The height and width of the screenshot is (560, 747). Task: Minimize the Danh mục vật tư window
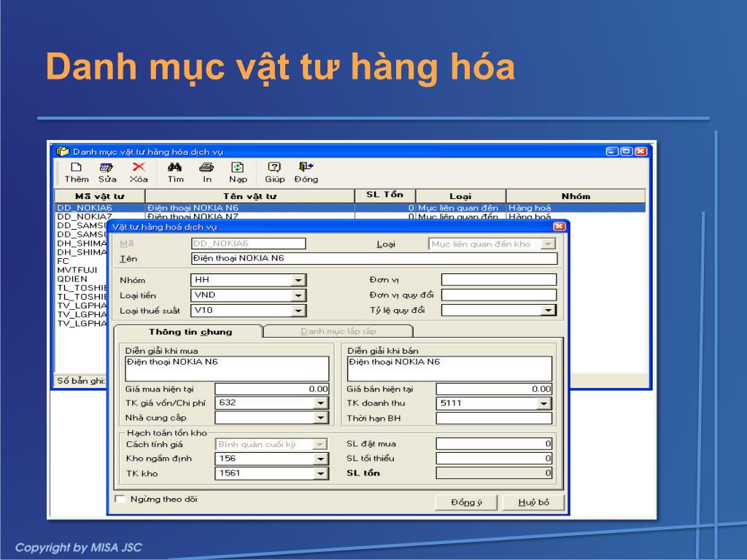pos(612,152)
